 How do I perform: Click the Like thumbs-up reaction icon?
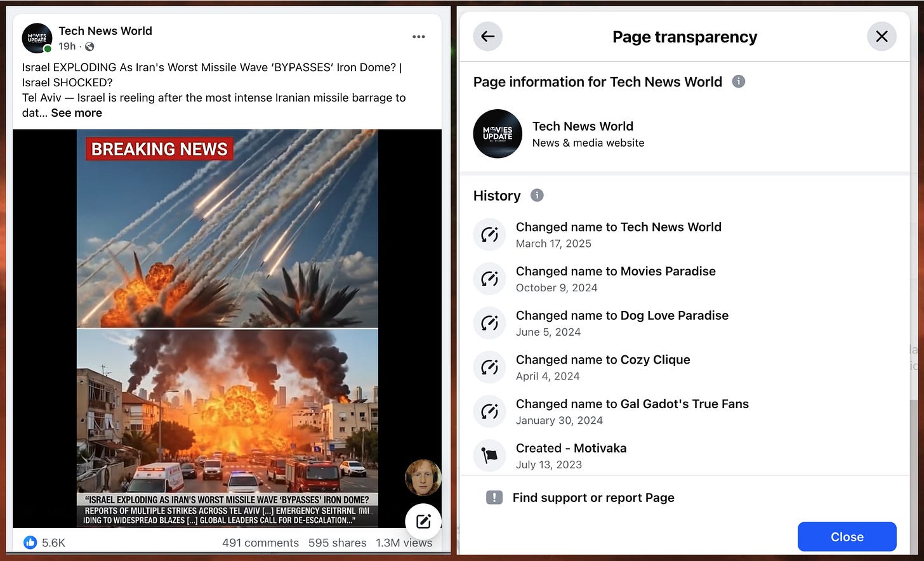tap(30, 543)
